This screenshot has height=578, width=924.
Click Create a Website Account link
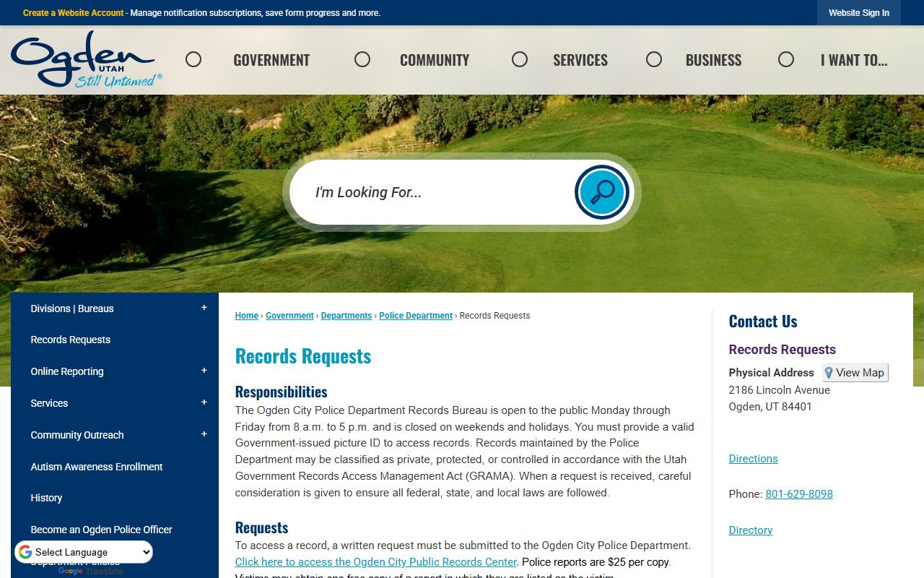73,13
